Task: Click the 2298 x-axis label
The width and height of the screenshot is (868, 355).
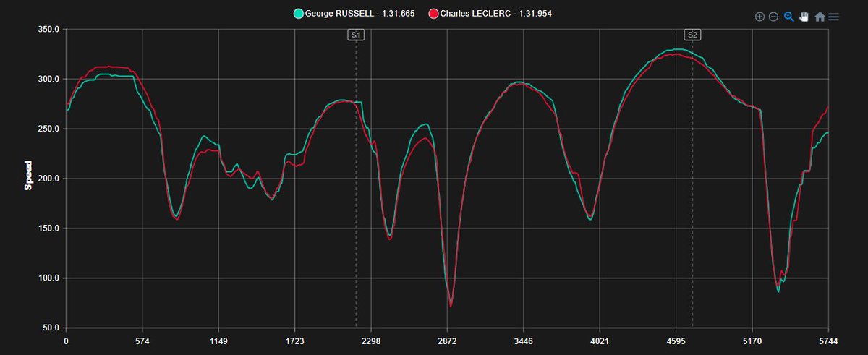Action: point(371,341)
